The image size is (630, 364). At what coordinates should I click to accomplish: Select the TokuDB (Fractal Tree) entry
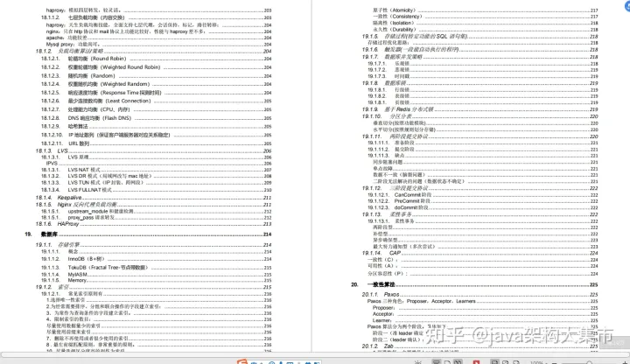pos(157,267)
